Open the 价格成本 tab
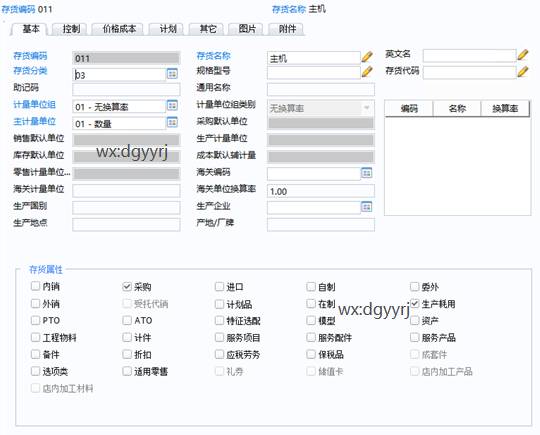This screenshot has height=435, width=540. [x=119, y=29]
